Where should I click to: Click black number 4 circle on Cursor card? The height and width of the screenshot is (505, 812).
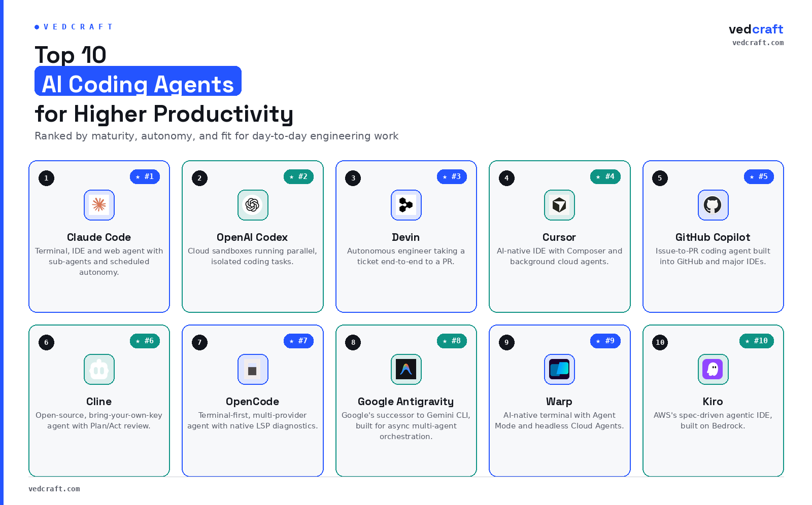[506, 178]
